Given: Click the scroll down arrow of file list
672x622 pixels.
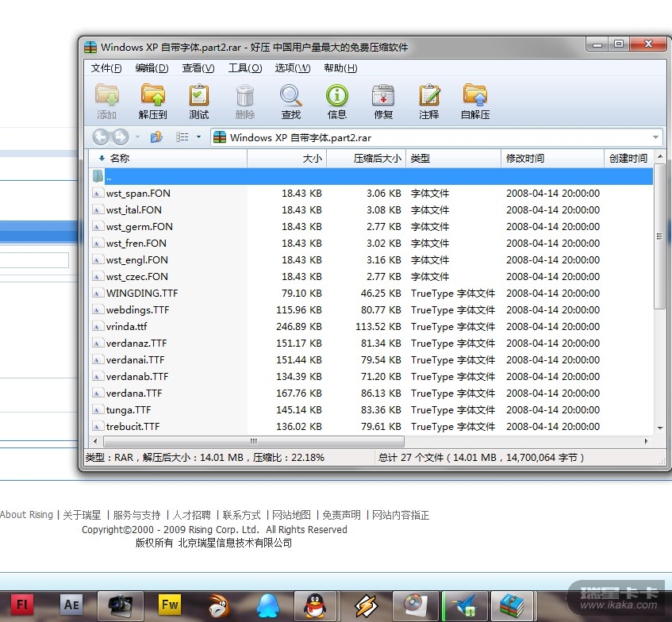Looking at the screenshot, I should coord(660,428).
